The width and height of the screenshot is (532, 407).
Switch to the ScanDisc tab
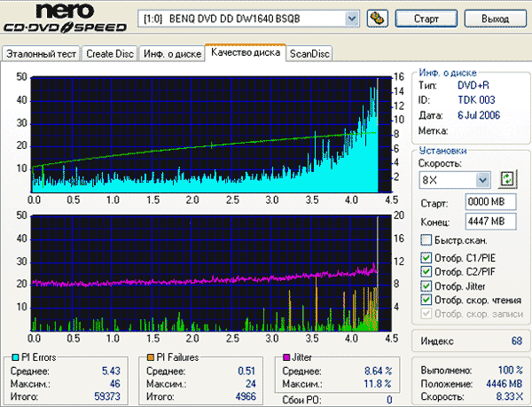click(309, 54)
